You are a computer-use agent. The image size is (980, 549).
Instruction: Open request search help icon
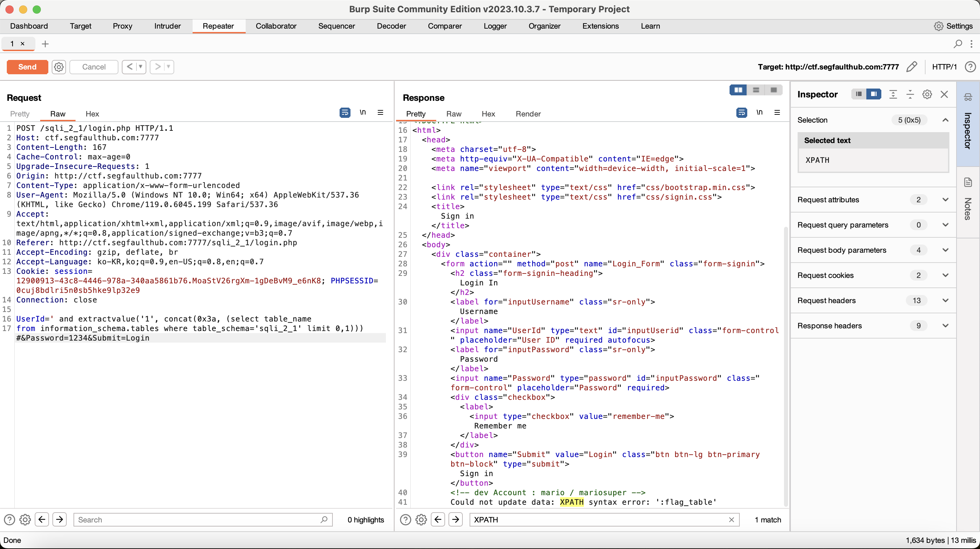(9, 520)
